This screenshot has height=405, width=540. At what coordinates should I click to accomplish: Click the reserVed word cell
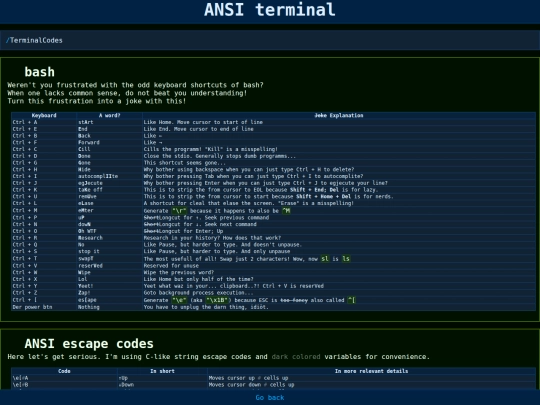pos(110,266)
